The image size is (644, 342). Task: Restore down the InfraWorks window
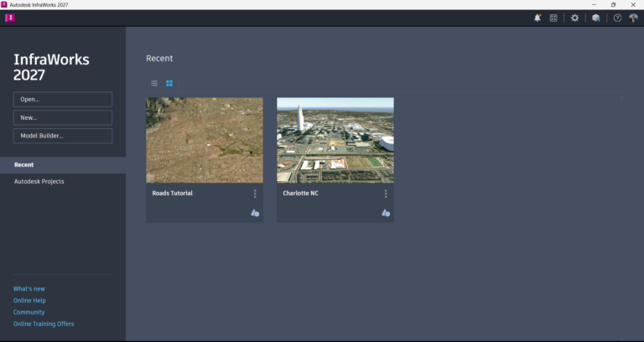613,4
